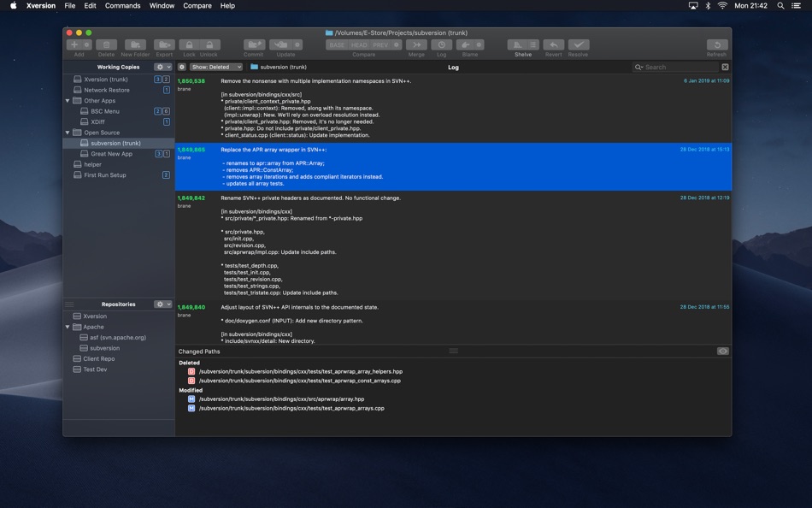Click the Merge toolbar icon
This screenshot has width=812, height=508.
[x=416, y=44]
